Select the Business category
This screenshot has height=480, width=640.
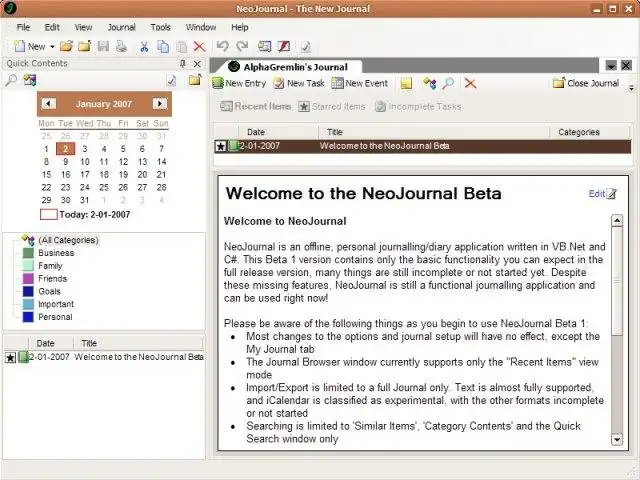click(56, 253)
